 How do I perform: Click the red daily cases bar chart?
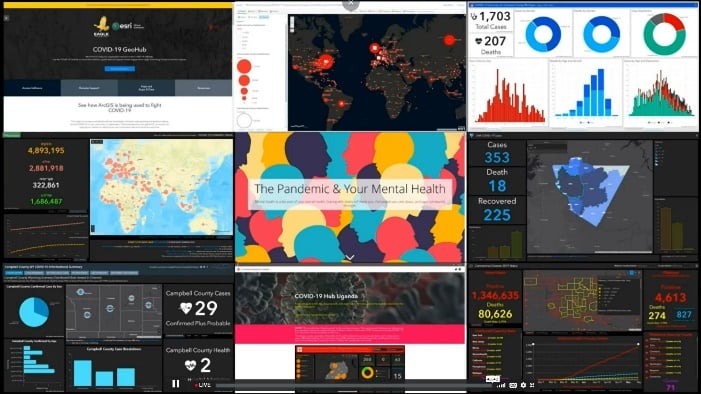click(511, 96)
